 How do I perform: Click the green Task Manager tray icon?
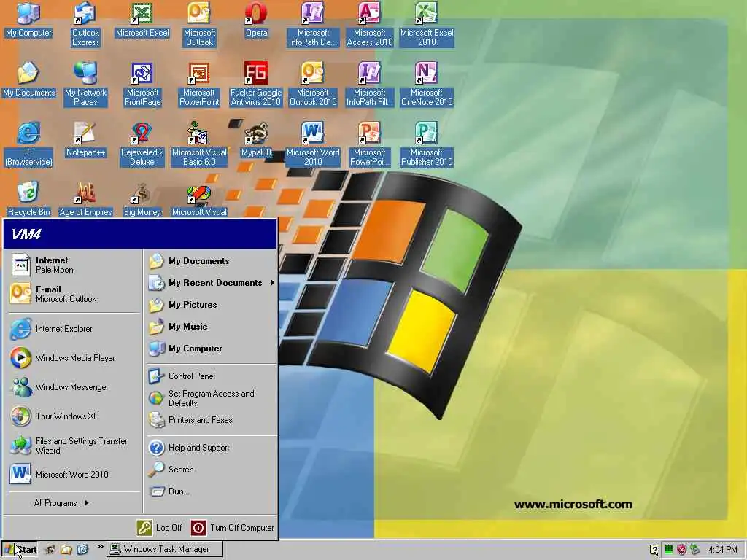(668, 550)
